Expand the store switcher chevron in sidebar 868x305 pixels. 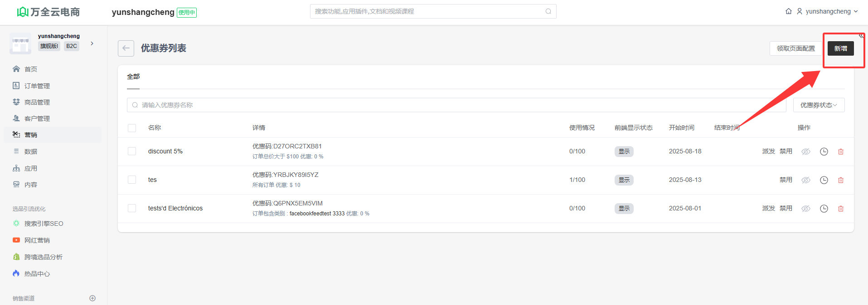92,43
